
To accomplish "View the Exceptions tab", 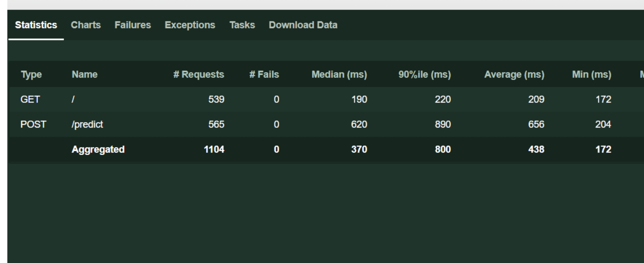I will 190,25.
